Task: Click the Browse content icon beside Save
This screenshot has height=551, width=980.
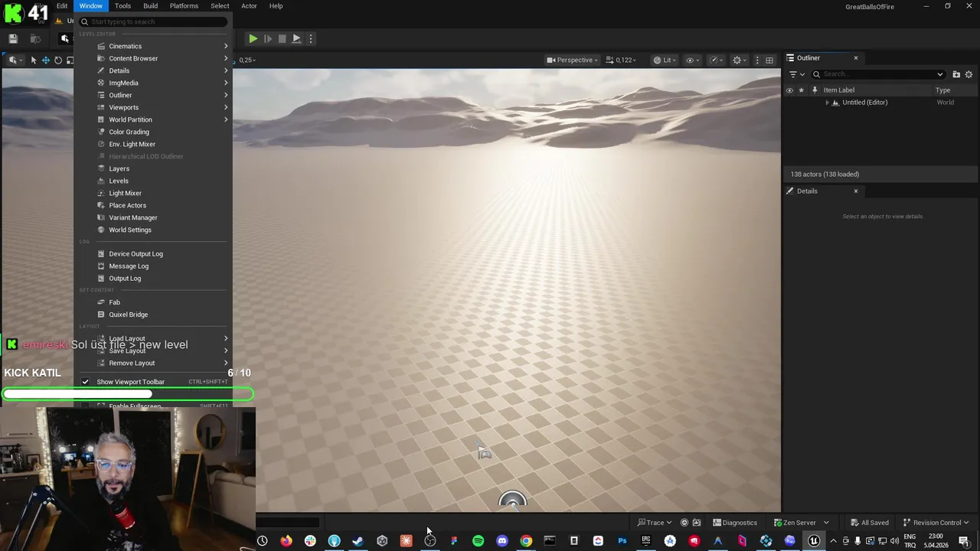Action: [35, 38]
